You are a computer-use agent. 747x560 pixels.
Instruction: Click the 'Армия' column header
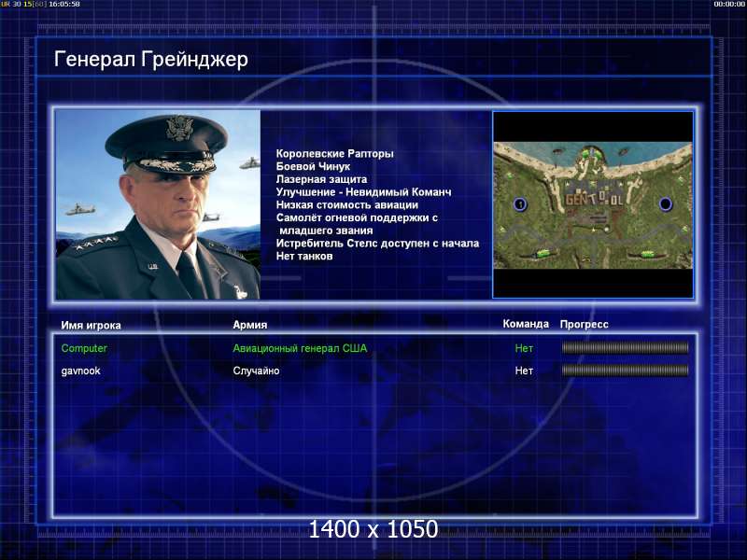point(250,325)
